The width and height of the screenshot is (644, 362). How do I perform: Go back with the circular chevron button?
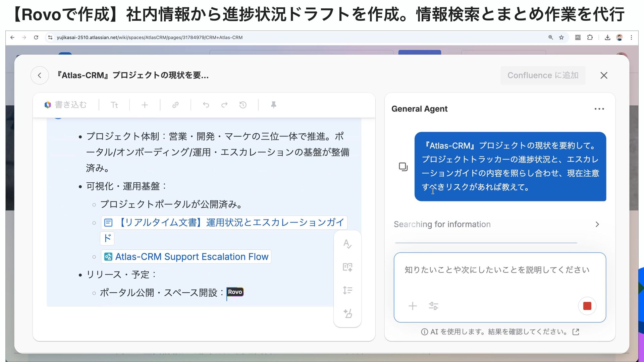[x=40, y=75]
